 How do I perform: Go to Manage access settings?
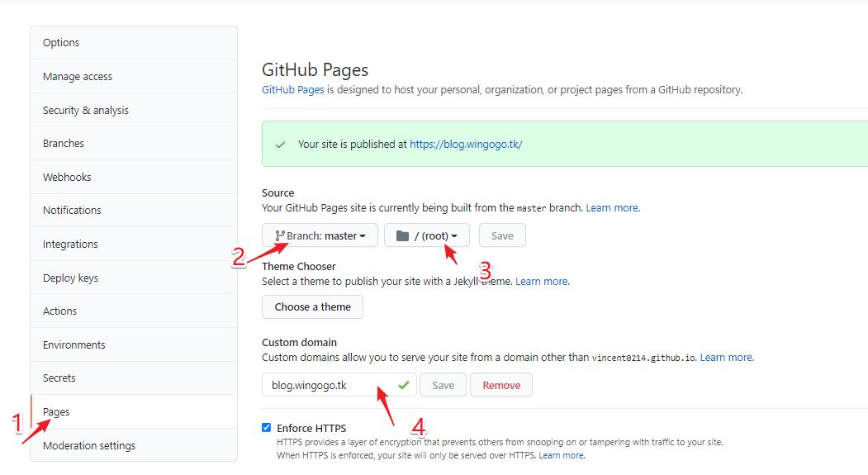click(78, 77)
